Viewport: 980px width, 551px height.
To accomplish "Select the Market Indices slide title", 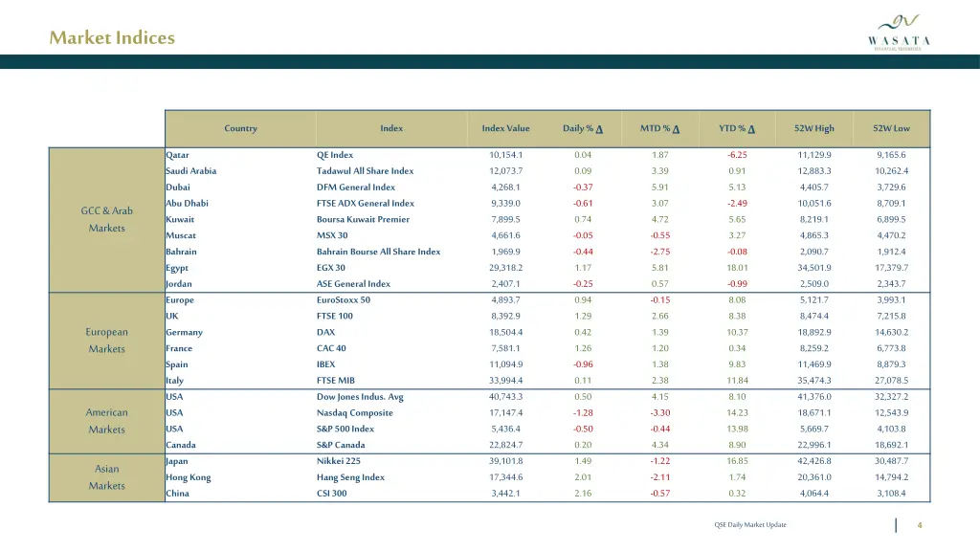I will (x=111, y=38).
